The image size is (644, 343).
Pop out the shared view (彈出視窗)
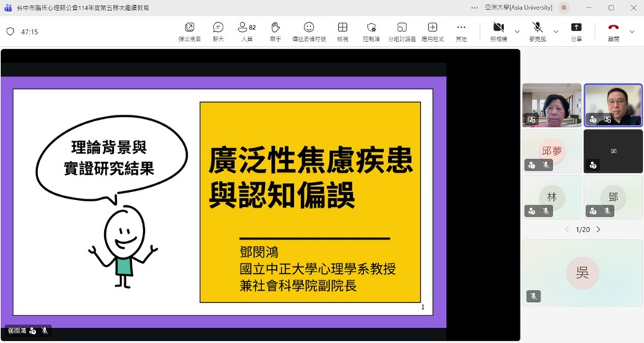click(189, 31)
